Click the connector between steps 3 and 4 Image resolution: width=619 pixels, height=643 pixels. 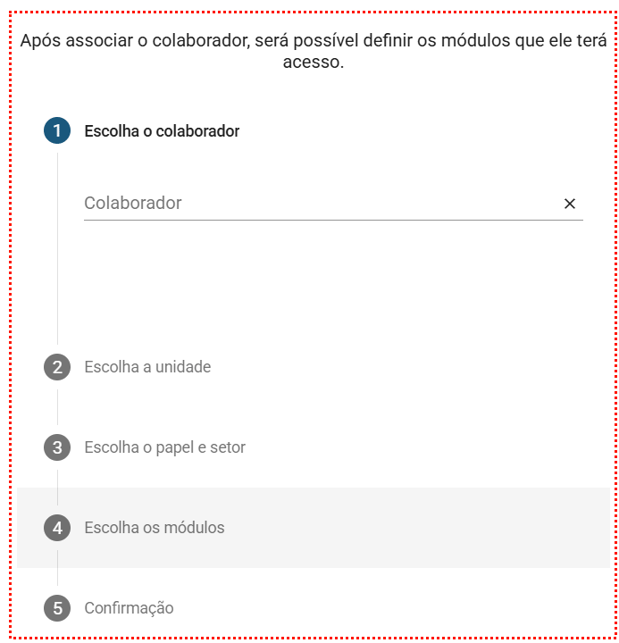click(x=57, y=487)
